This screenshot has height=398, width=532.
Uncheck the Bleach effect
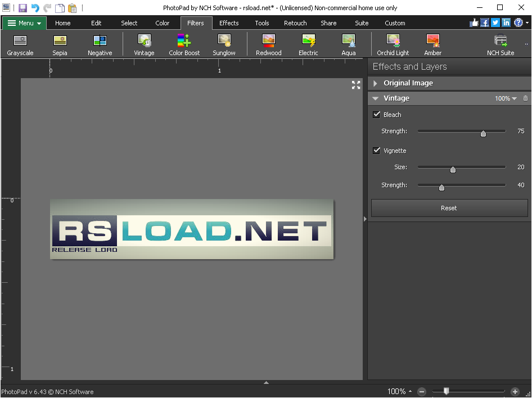coord(376,114)
